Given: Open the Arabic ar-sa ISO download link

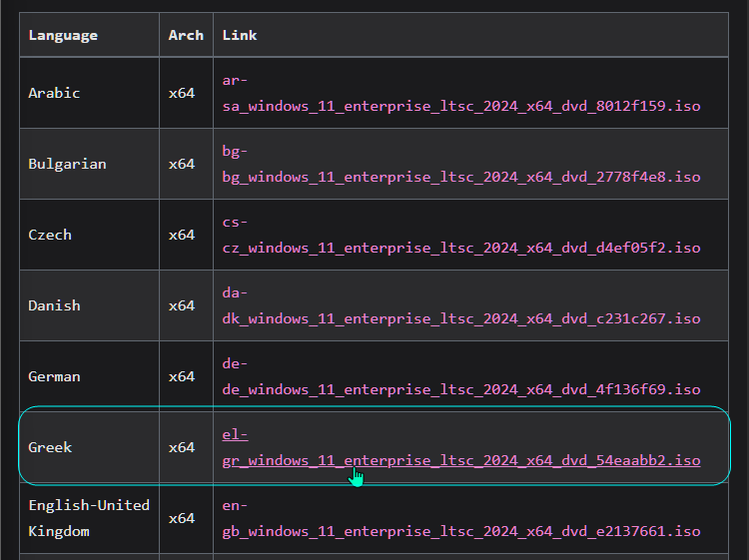Looking at the screenshot, I should [461, 93].
